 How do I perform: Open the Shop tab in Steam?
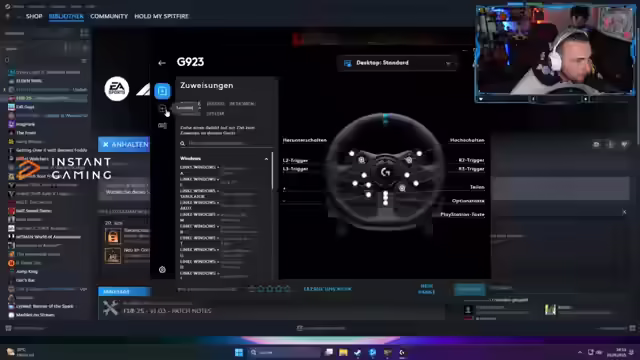(x=34, y=16)
